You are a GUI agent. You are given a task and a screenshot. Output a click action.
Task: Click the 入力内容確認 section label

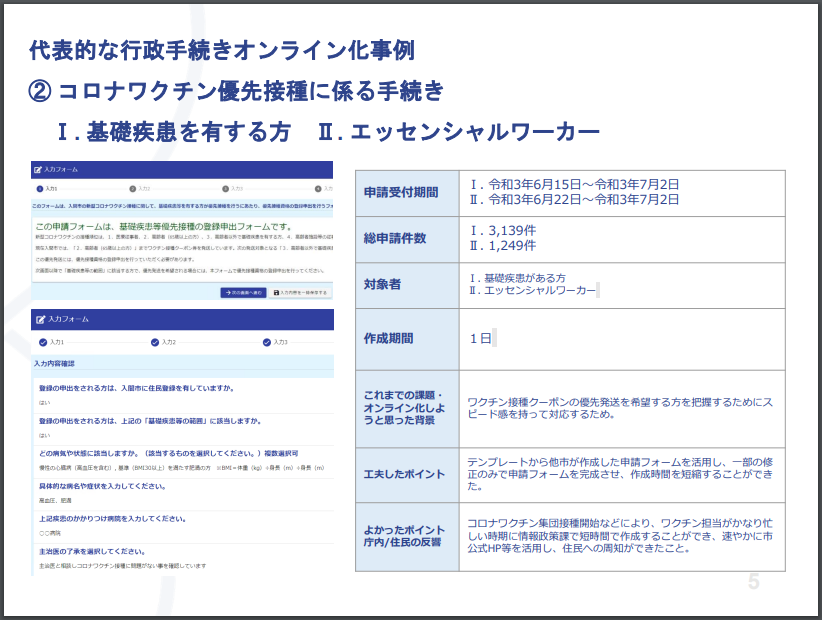click(55, 363)
